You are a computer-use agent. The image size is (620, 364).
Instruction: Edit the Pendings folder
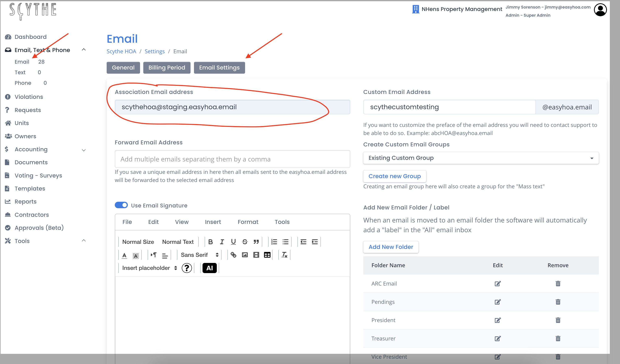coord(497,302)
